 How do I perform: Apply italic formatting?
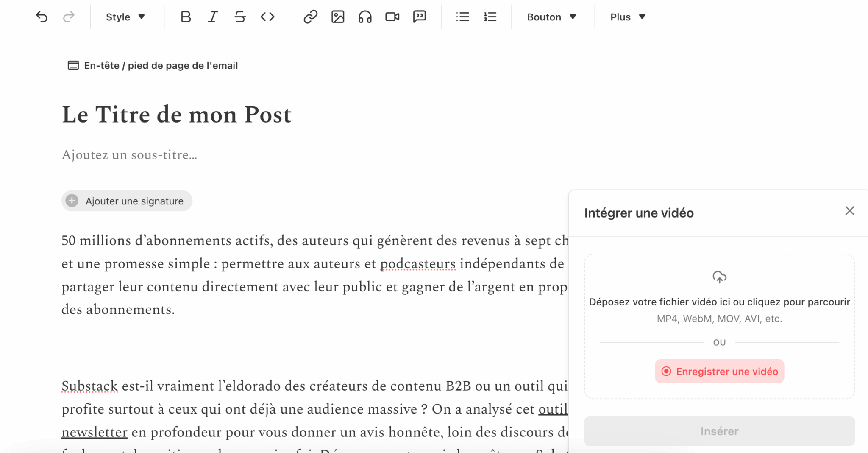213,17
